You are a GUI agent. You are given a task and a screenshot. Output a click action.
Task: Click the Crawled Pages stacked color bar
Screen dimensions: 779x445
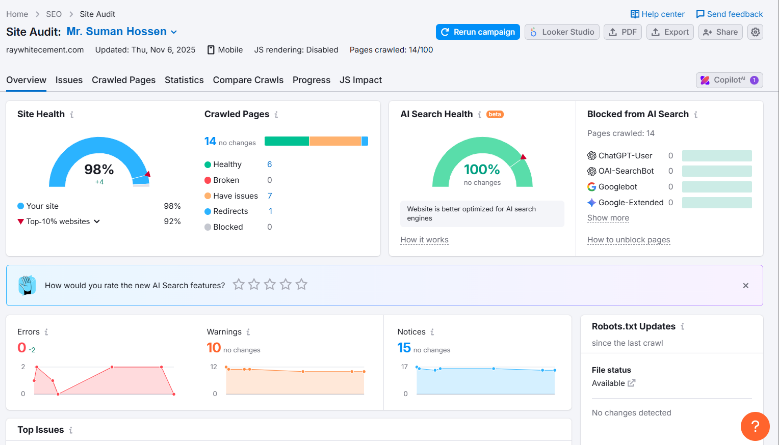click(x=315, y=141)
